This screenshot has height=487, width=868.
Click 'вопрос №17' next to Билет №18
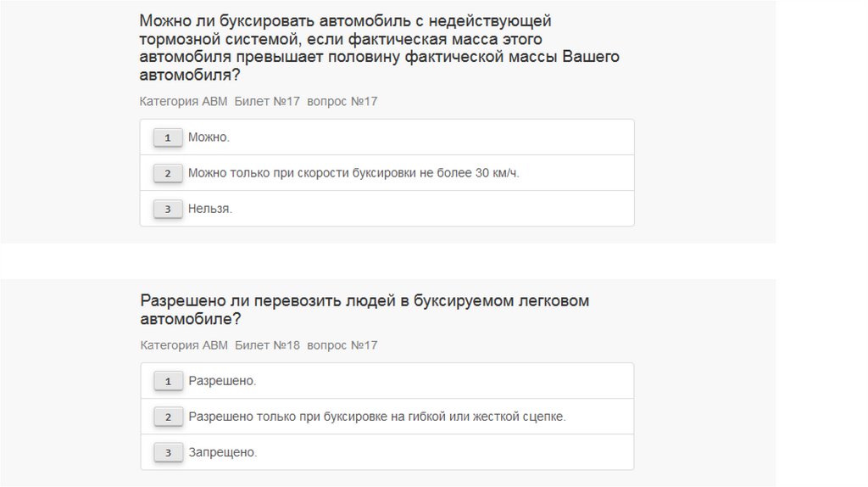point(342,345)
